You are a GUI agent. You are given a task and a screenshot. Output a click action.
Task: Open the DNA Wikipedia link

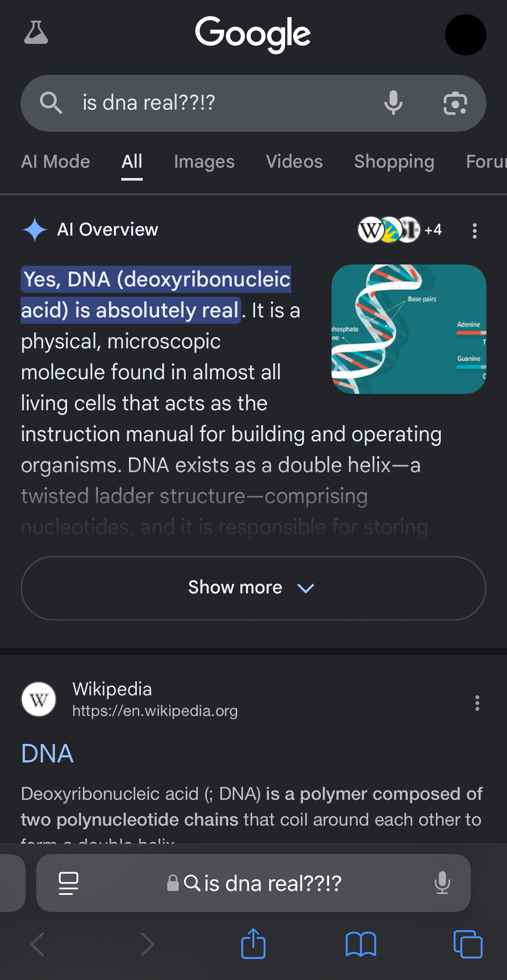[47, 753]
